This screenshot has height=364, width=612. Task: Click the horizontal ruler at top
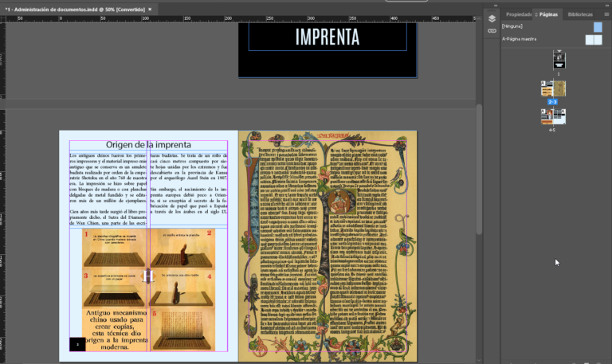[241, 19]
